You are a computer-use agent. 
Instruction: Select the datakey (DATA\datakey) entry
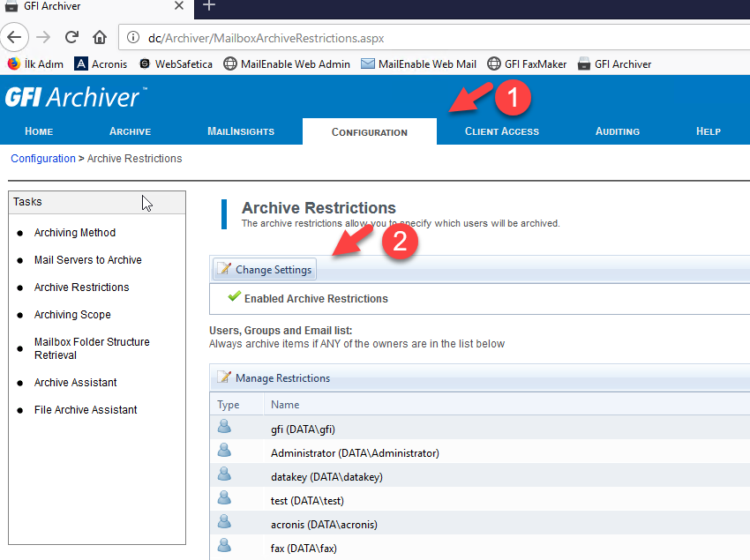pyautogui.click(x=326, y=477)
